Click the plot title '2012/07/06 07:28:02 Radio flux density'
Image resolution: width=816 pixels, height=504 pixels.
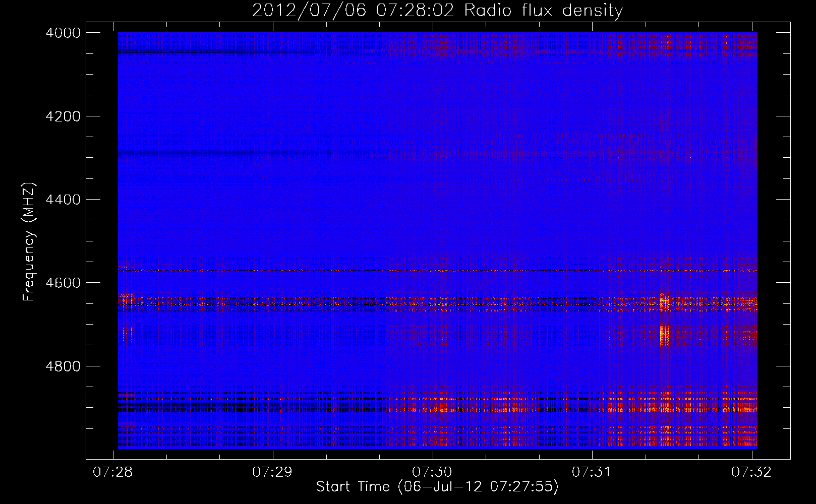[x=437, y=10]
